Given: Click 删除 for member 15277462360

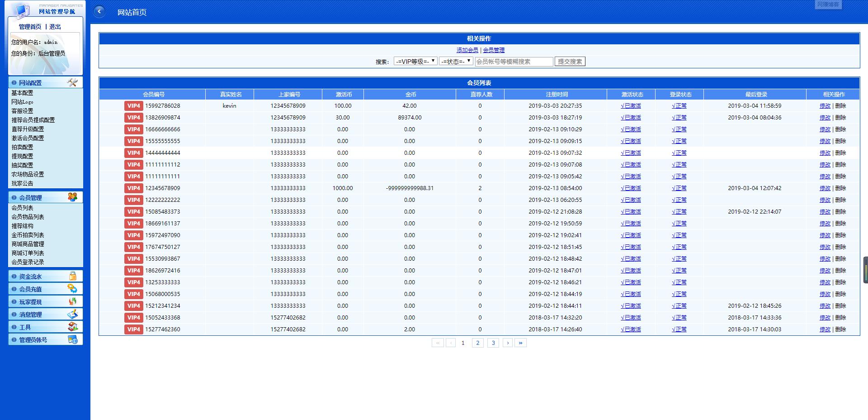Looking at the screenshot, I should (x=840, y=329).
